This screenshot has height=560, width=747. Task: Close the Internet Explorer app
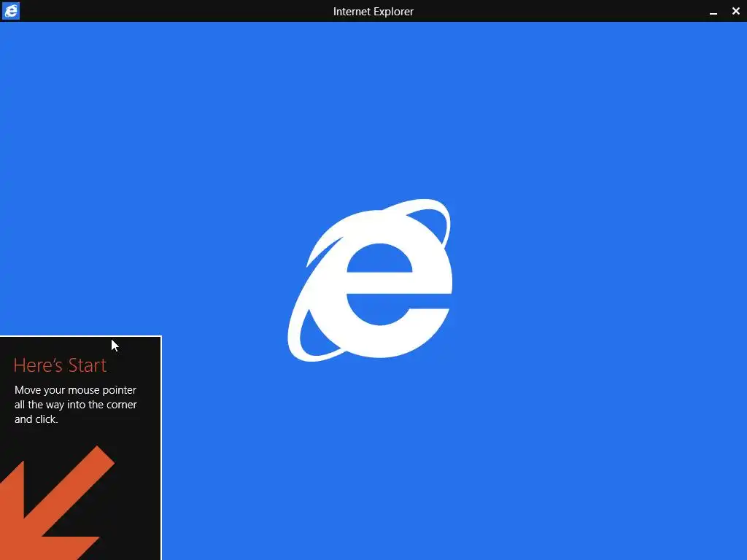click(735, 11)
